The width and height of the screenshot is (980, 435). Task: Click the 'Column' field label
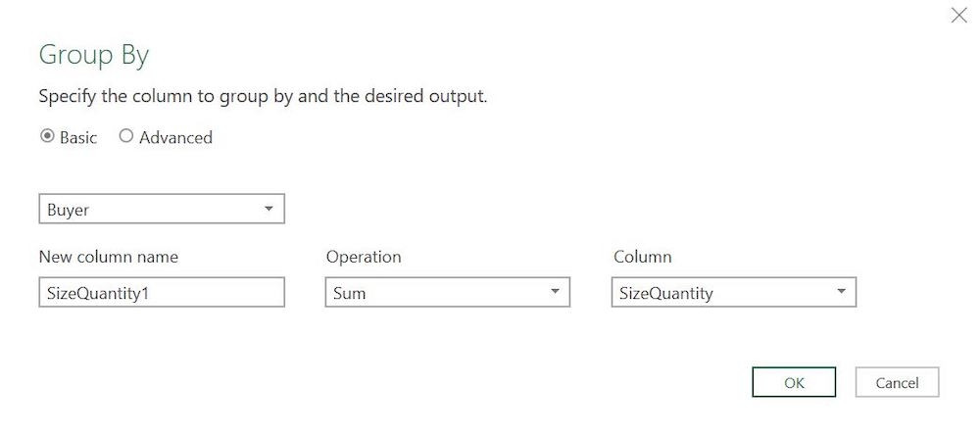(642, 257)
